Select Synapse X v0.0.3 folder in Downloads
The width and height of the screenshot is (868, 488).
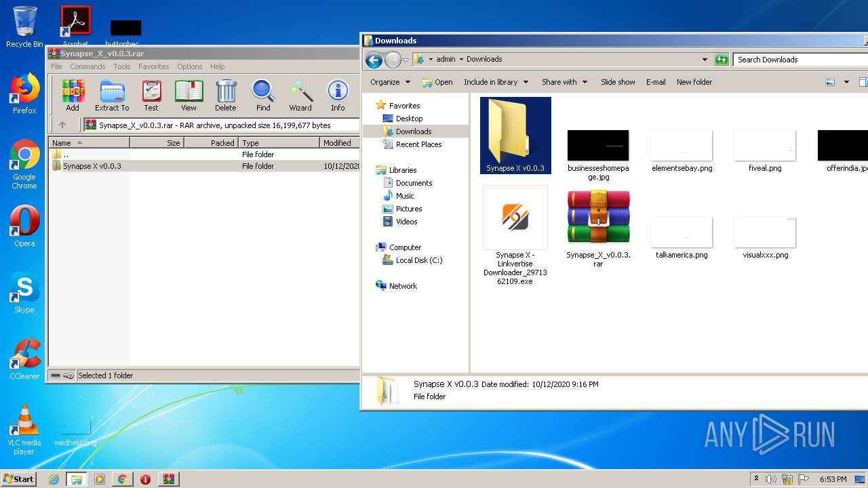(x=515, y=136)
